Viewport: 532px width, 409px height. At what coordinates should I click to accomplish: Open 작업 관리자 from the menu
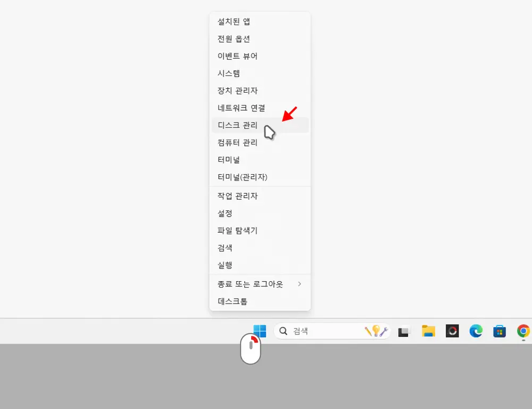pos(238,196)
